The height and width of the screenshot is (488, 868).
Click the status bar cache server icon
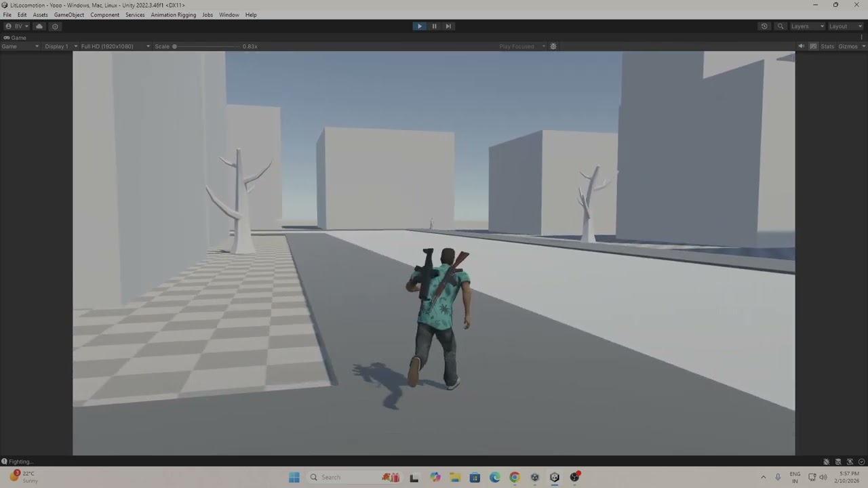click(x=838, y=462)
